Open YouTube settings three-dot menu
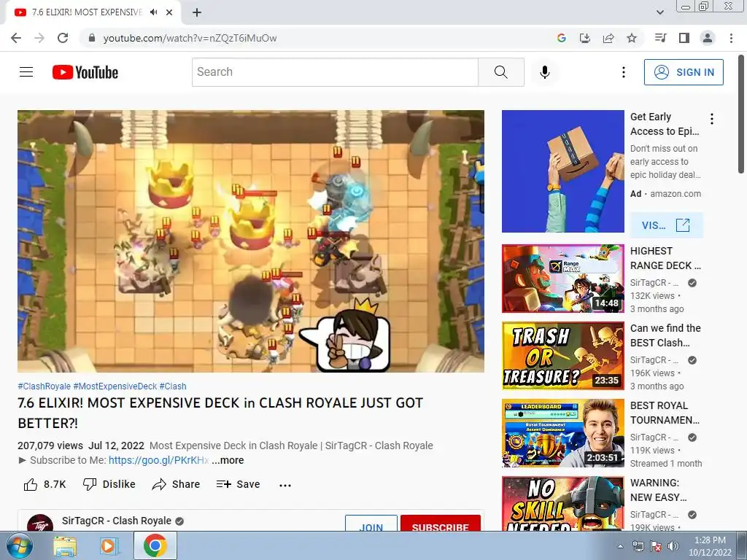 623,72
